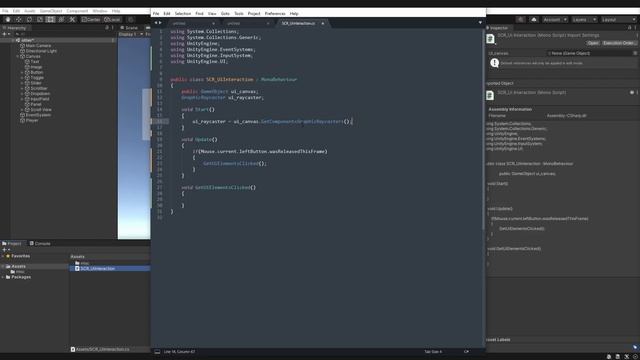Open the Layout dropdown
The image size is (640, 360).
[x=618, y=19]
